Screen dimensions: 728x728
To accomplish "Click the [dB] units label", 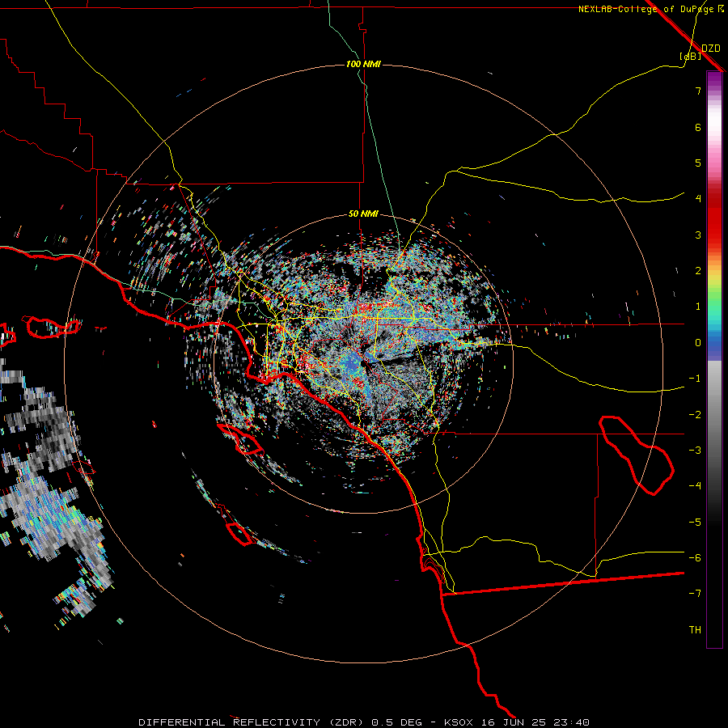I will 691,56.
